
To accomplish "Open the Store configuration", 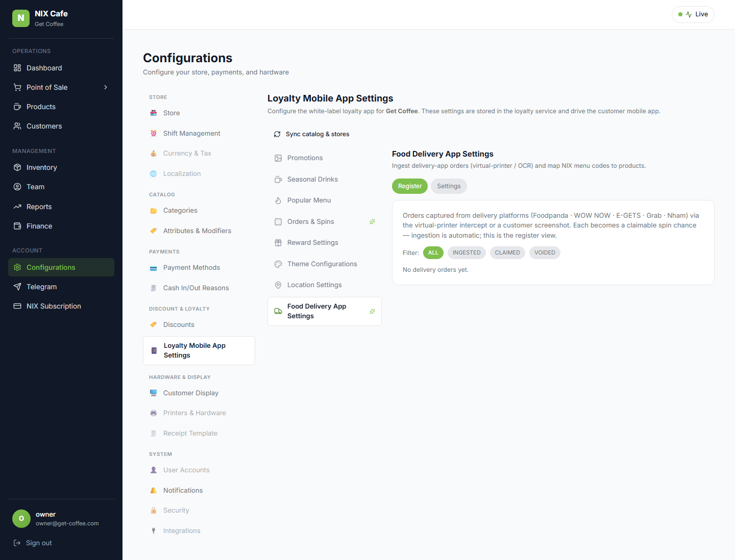I will [199, 113].
